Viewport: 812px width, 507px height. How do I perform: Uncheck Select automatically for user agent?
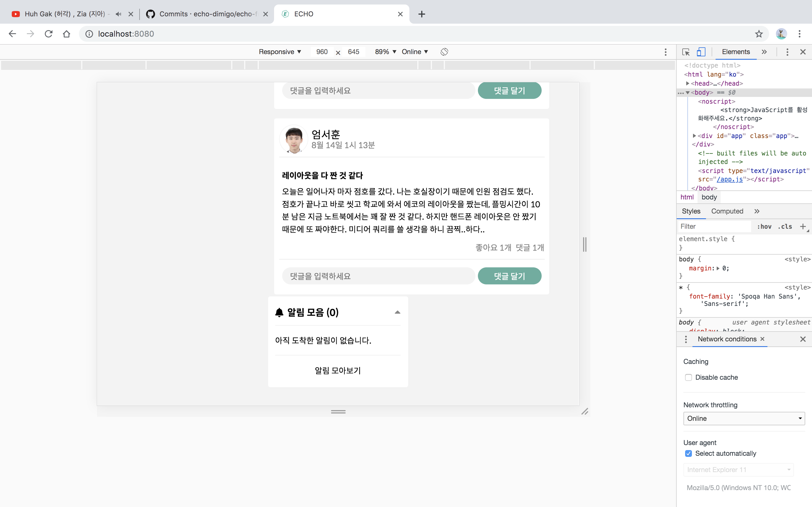(689, 453)
